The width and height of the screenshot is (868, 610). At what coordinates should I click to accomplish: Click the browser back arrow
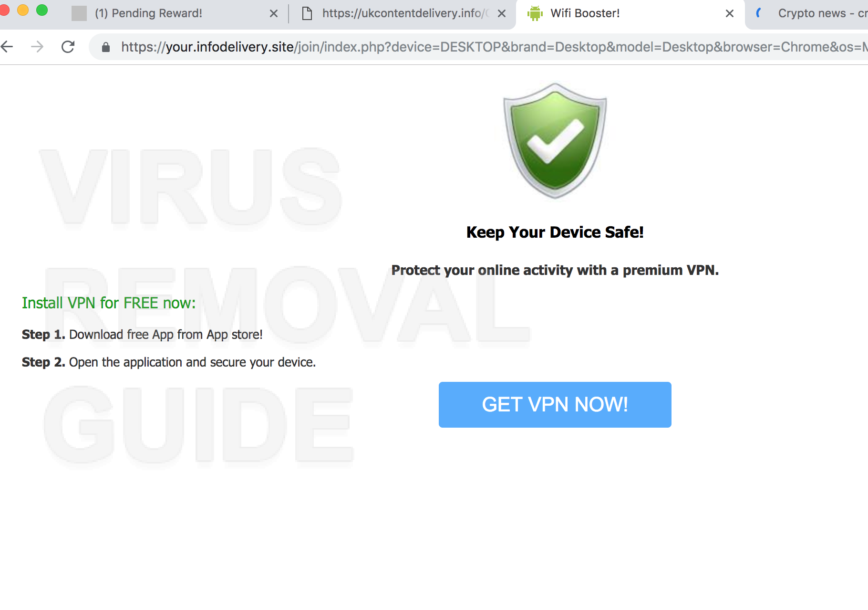7,47
